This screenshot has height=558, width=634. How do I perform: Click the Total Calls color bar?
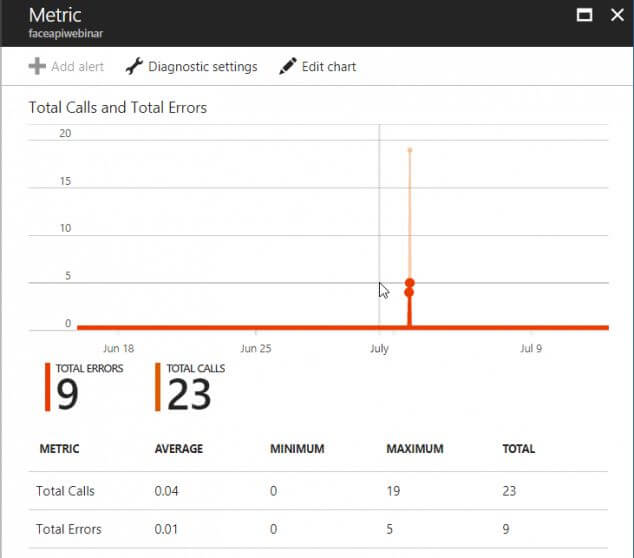click(x=158, y=387)
